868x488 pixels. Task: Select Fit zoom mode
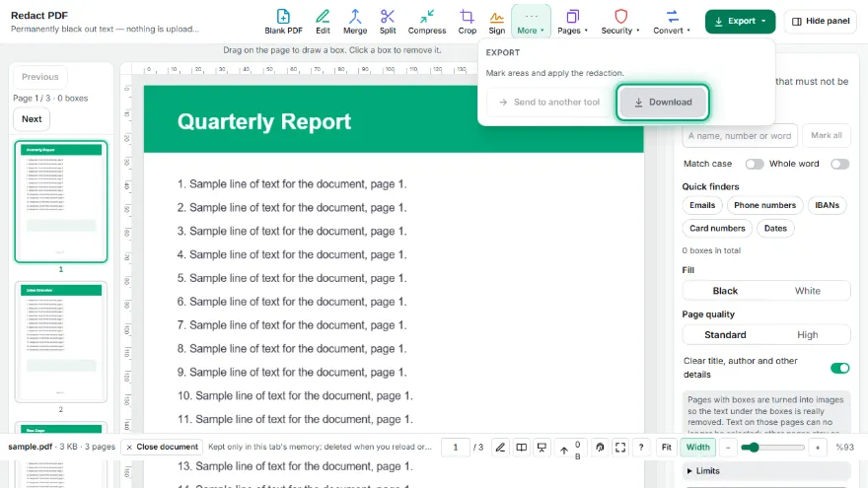point(667,447)
